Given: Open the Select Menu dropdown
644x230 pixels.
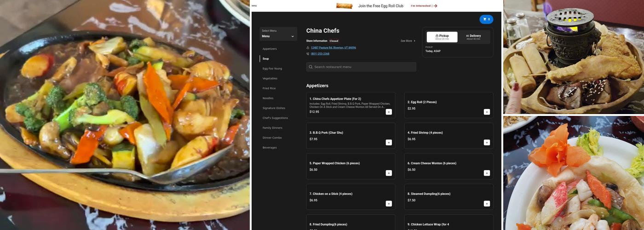Looking at the screenshot, I should [278, 34].
